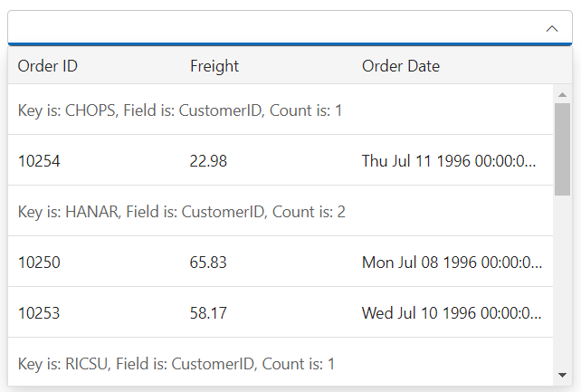Select the RICSU group header row

tap(281, 363)
